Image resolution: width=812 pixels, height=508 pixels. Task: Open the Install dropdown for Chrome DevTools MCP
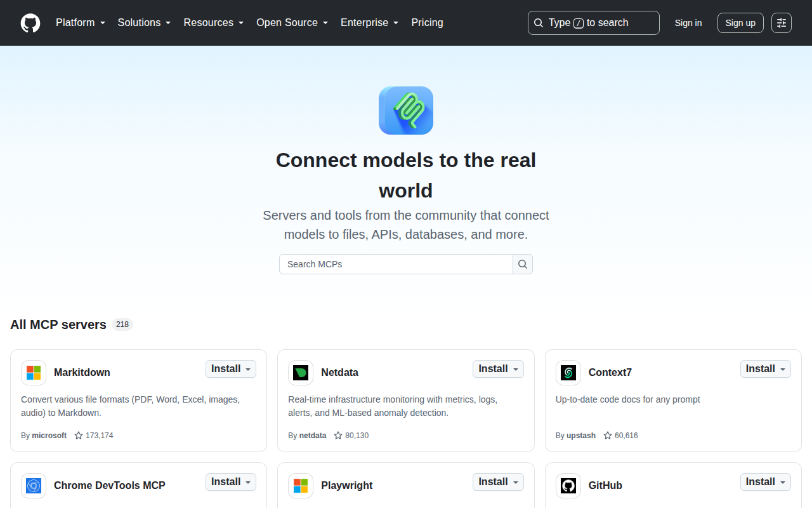231,482
